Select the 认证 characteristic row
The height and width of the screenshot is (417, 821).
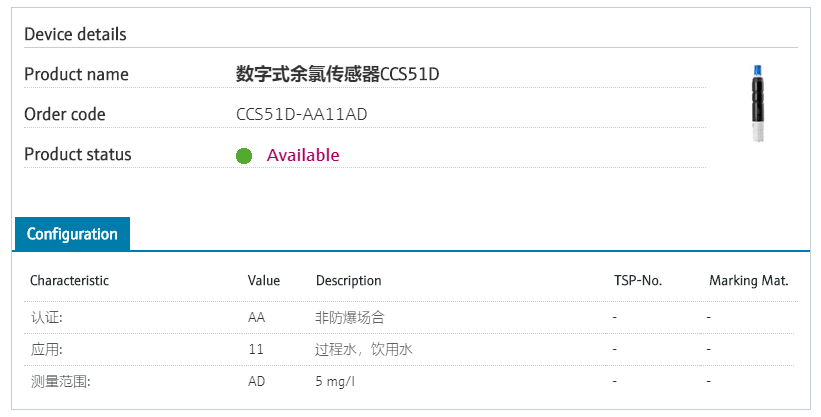(x=410, y=317)
